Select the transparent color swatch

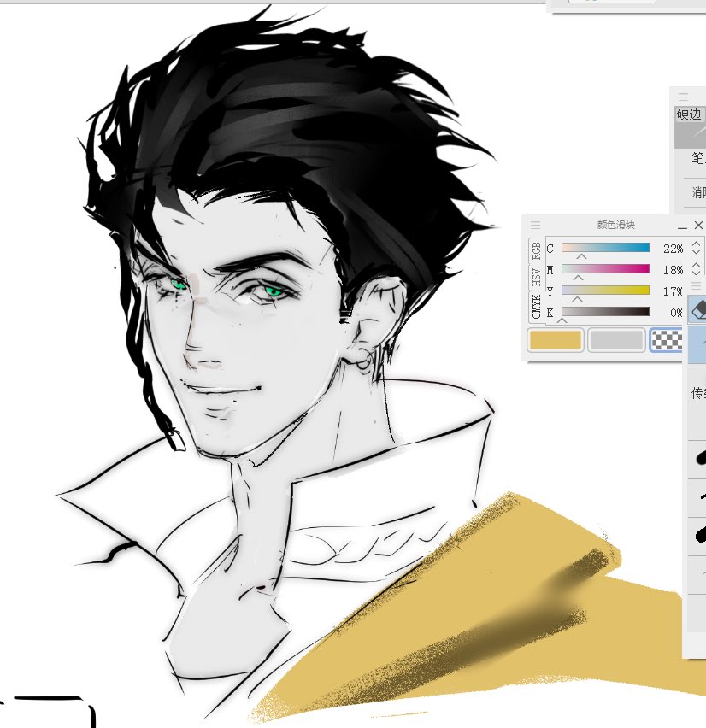pyautogui.click(x=667, y=340)
